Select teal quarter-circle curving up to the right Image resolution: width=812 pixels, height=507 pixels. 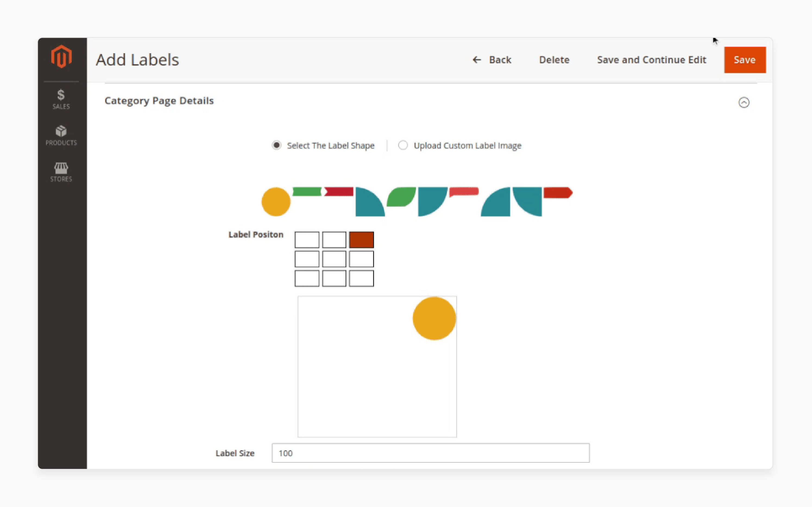pyautogui.click(x=496, y=201)
